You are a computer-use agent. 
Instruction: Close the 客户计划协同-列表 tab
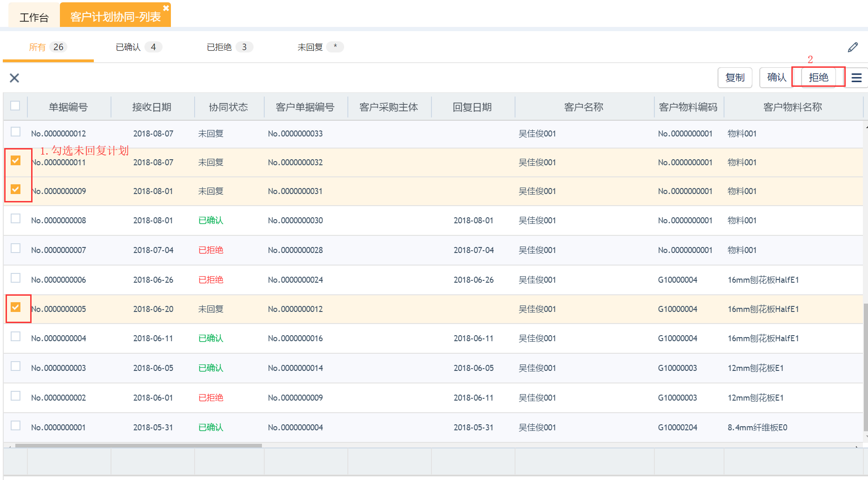tap(166, 8)
